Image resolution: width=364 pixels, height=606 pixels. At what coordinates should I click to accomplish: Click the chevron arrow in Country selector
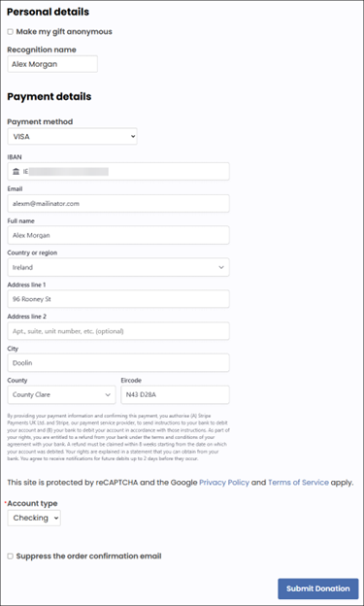(x=221, y=267)
